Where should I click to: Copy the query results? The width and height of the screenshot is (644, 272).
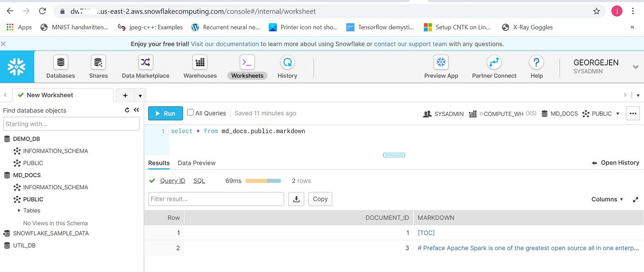click(x=320, y=199)
